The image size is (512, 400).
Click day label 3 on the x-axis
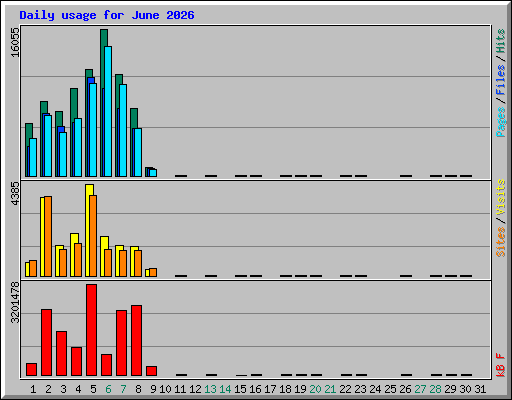(63, 389)
